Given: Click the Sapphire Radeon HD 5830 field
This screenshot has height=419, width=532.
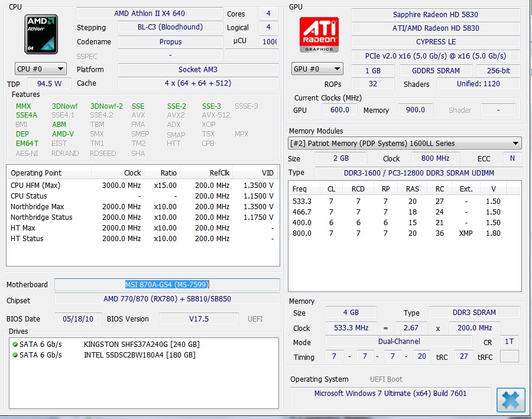Looking at the screenshot, I should 436,15.
